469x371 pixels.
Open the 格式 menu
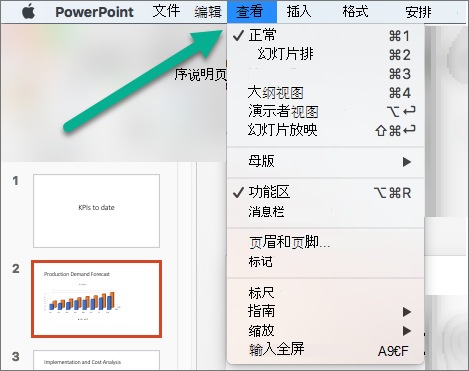[x=355, y=12]
